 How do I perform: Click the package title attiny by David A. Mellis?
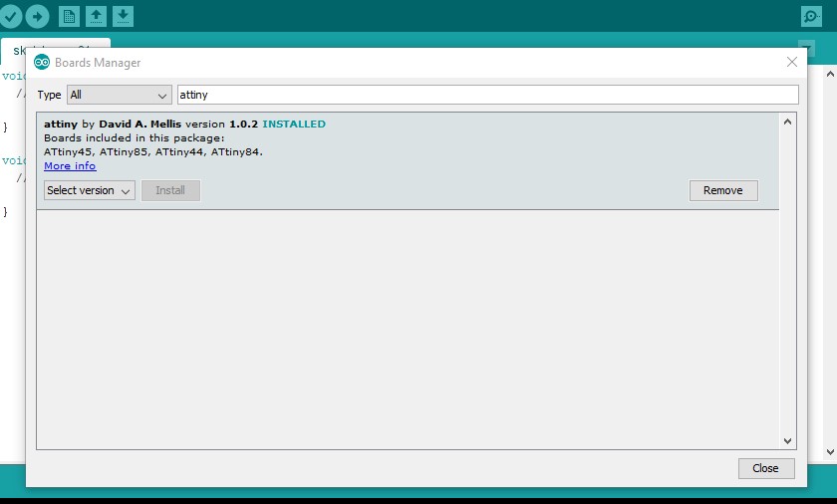tap(113, 124)
